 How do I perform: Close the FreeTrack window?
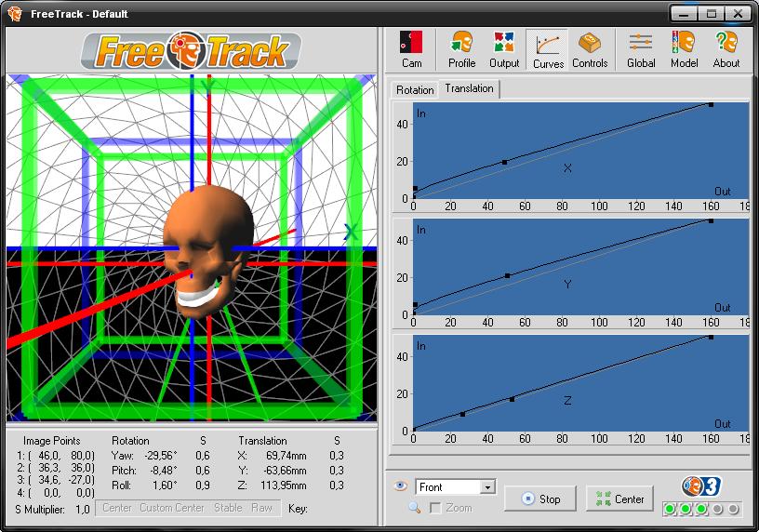[739, 14]
